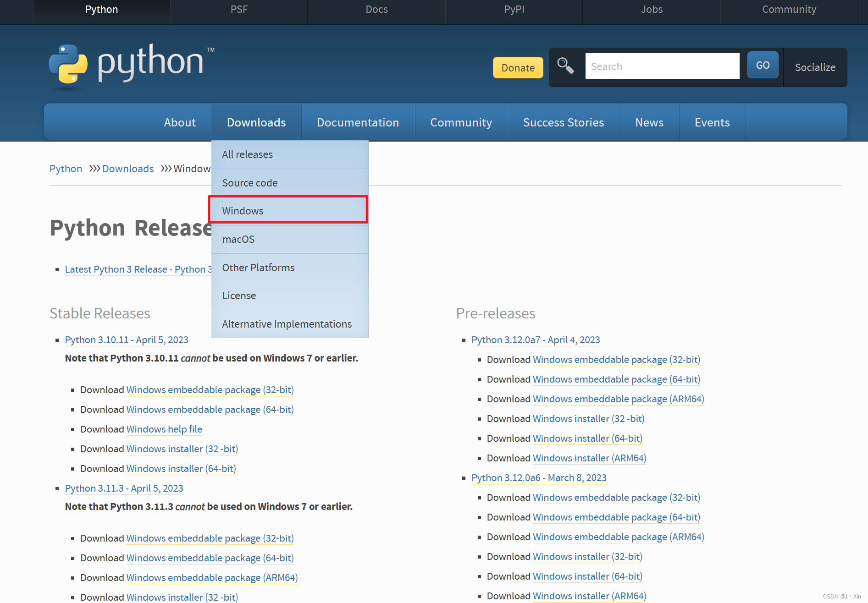Download 3.11.3 Windows embeddable package (32-bit)
Image resolution: width=868 pixels, height=603 pixels.
(210, 538)
